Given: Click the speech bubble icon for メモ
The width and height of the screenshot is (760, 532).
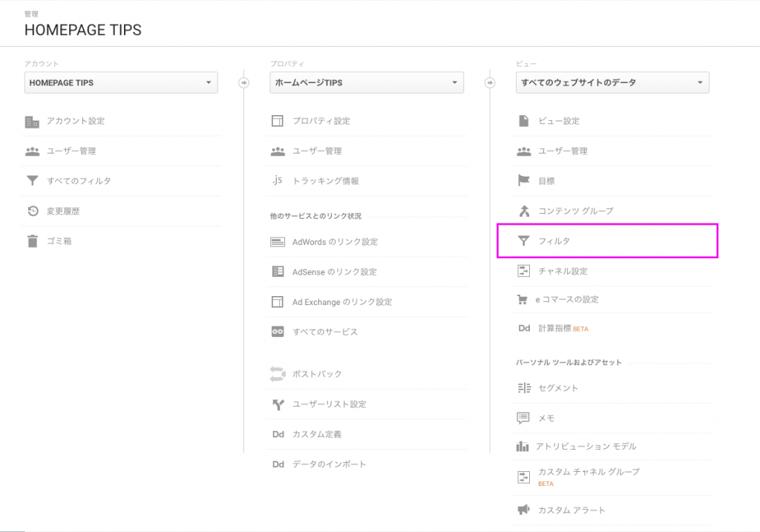Looking at the screenshot, I should tap(523, 418).
